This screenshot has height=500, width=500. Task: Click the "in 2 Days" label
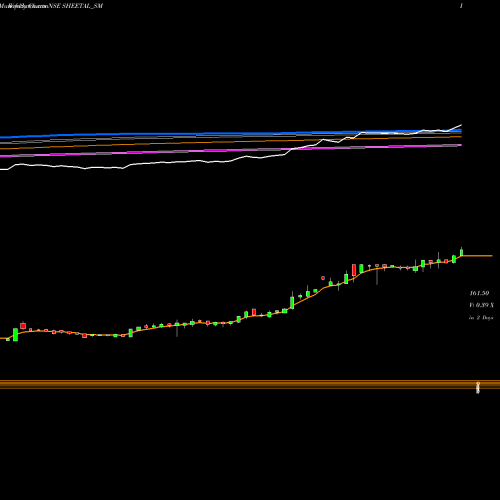click(481, 318)
